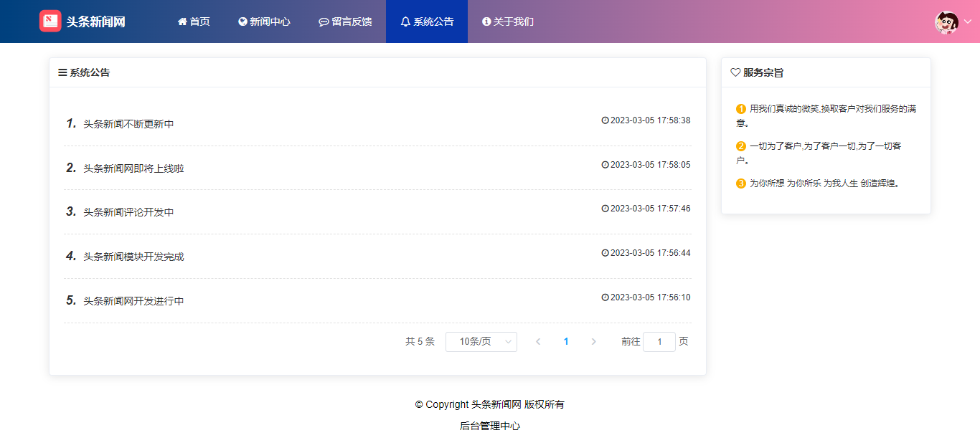Image resolution: width=980 pixels, height=448 pixels.
Task: Click the chat bubble icon beside 留言反馈
Action: (324, 22)
